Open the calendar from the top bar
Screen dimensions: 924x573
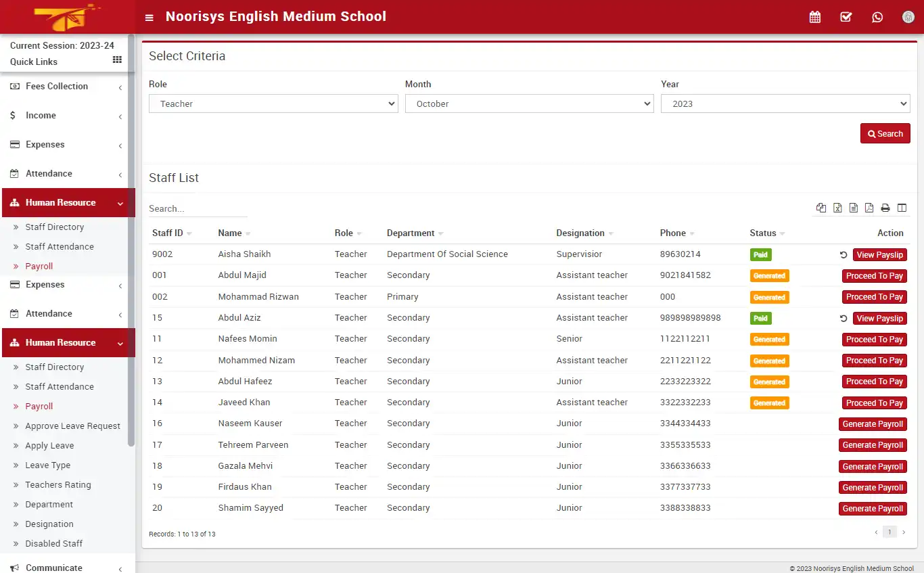pyautogui.click(x=815, y=16)
